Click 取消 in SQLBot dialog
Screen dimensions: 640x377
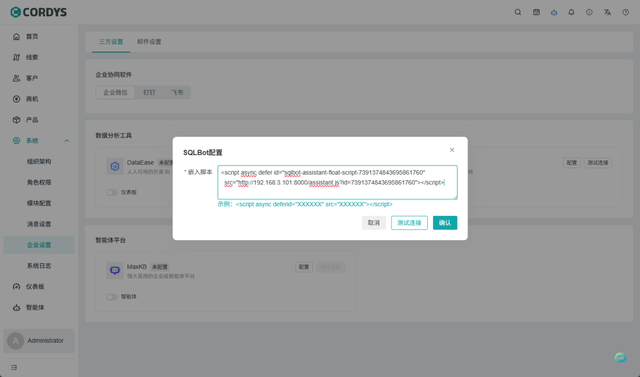373,223
